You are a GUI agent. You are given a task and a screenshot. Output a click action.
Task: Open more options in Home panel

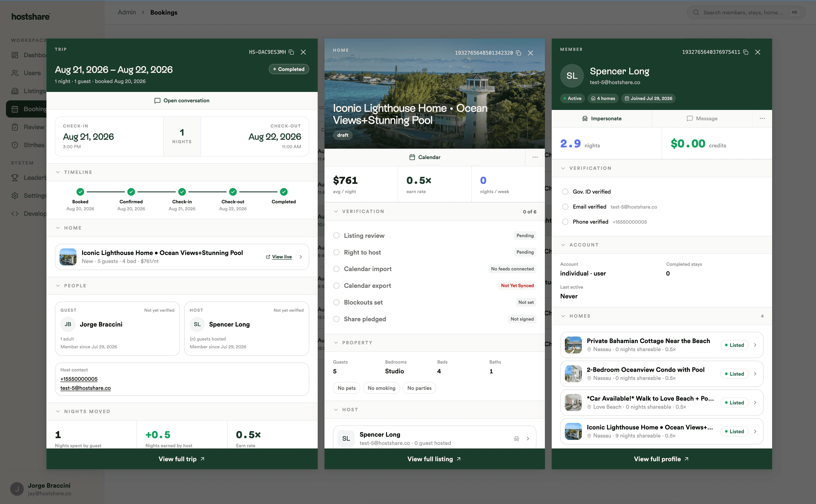(x=535, y=157)
